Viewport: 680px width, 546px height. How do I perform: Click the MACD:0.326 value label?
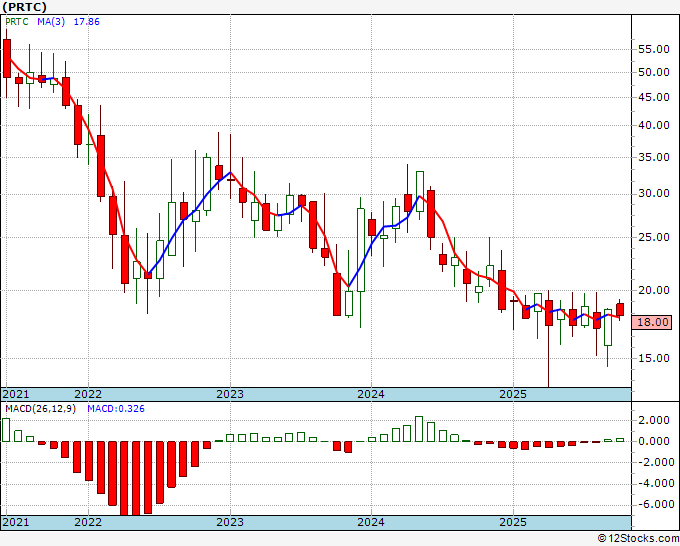(116, 409)
